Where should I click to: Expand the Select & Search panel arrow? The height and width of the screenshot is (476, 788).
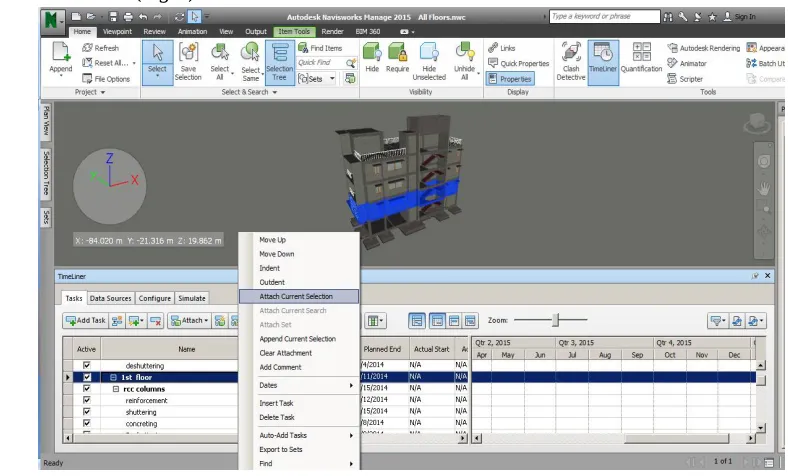click(274, 92)
